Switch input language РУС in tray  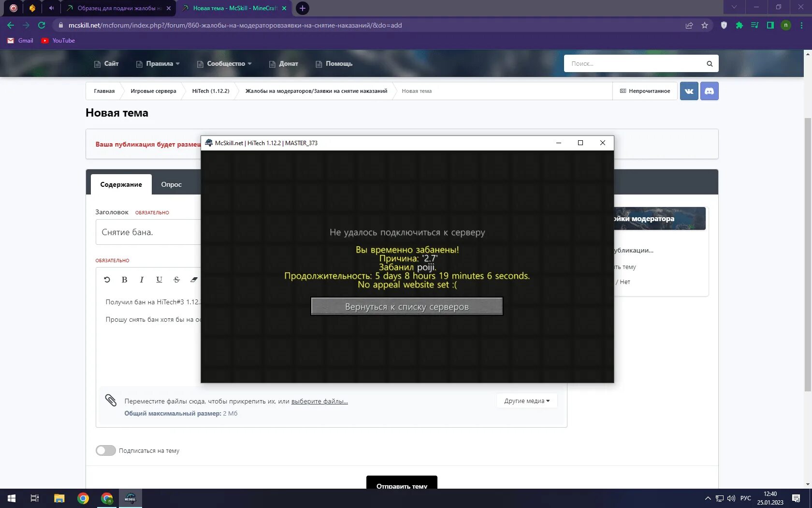tap(746, 498)
